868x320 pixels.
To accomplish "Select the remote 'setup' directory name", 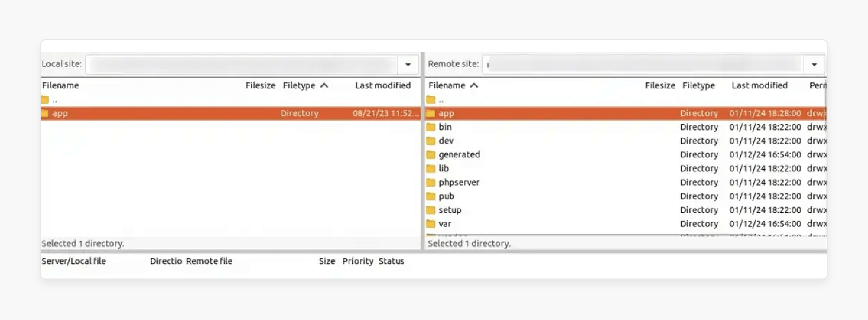I will [x=450, y=210].
